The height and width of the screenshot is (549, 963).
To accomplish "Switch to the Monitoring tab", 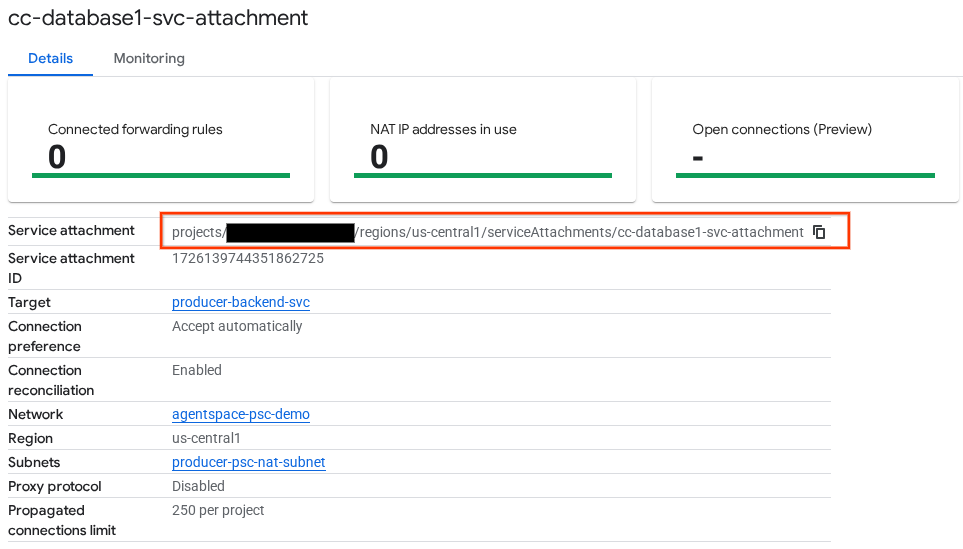I will (149, 58).
